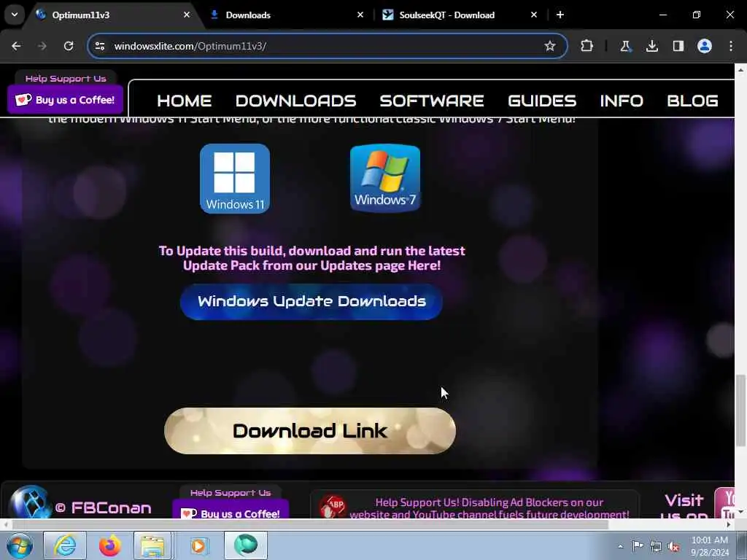Screen dimensions: 747x560
Task: Launch Firefox from the taskbar
Action: [x=109, y=545]
